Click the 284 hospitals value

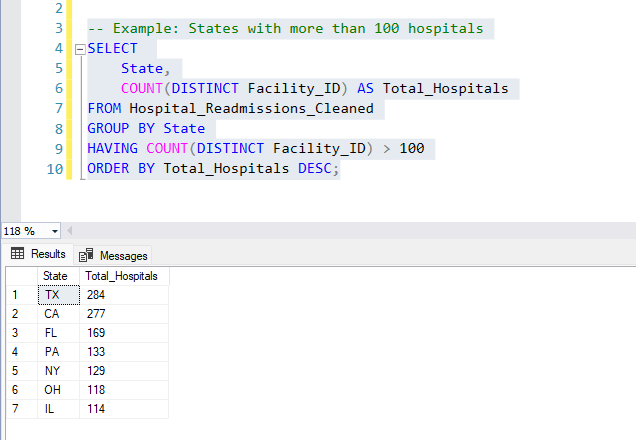pos(124,295)
